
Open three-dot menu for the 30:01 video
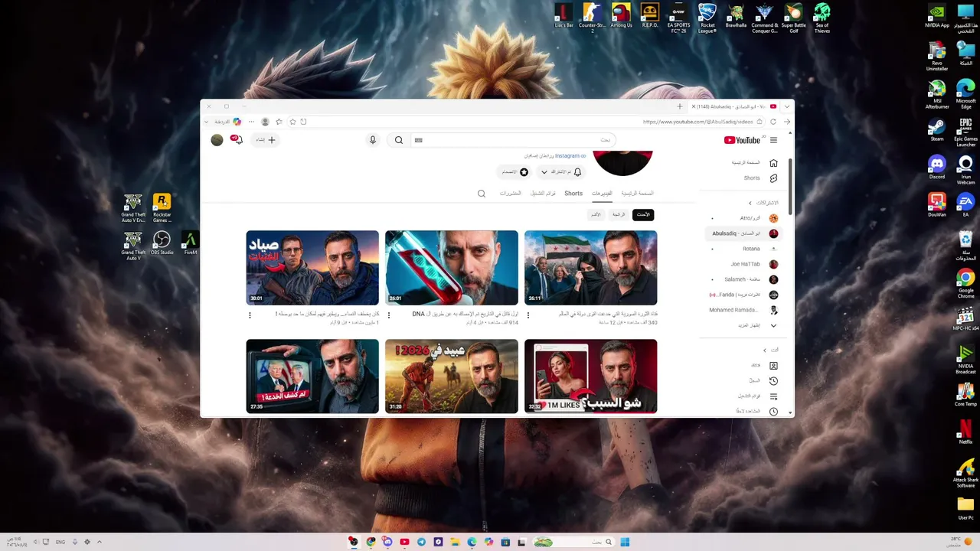tap(250, 315)
